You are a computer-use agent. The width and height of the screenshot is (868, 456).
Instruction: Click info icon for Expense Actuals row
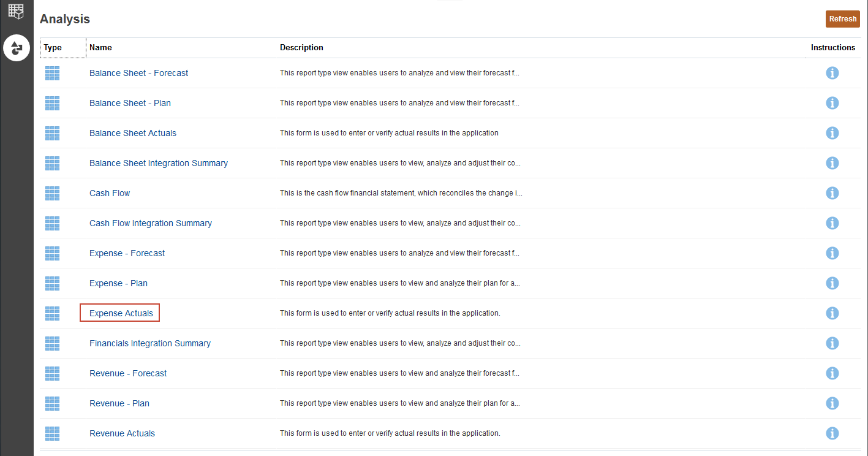(x=832, y=313)
